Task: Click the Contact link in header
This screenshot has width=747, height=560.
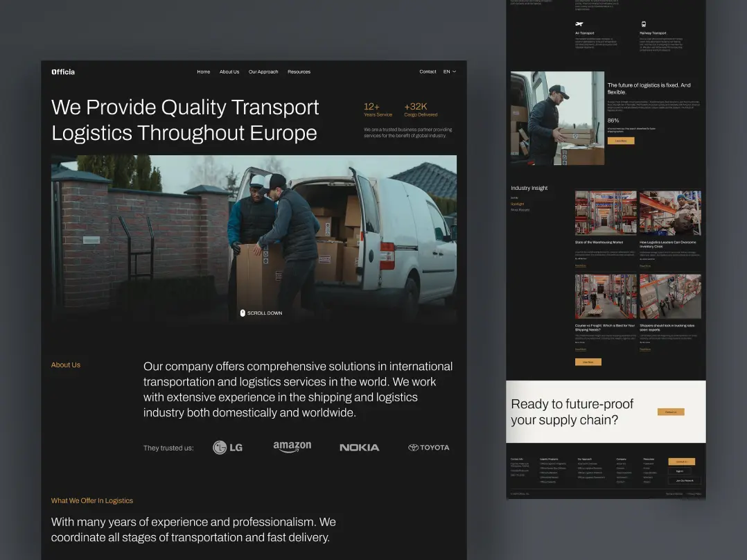Action: click(x=428, y=72)
